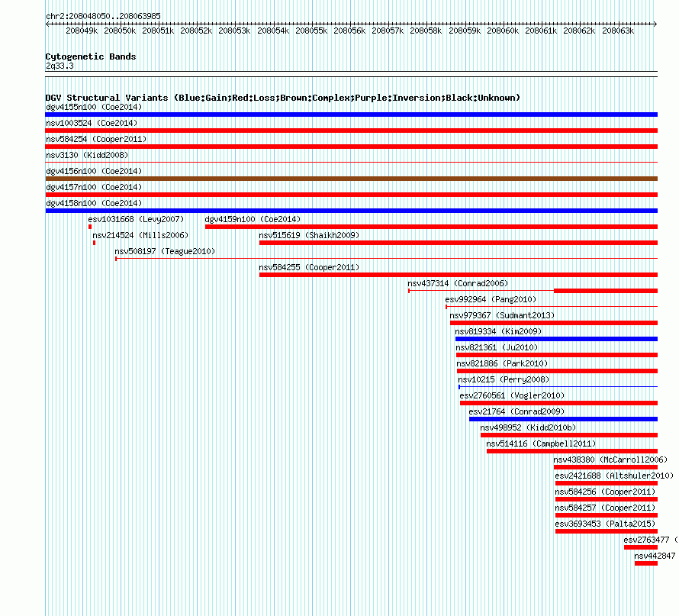The height and width of the screenshot is (616, 679).
Task: Click nsv437314 (Conrad2006) label
Action: pos(458,283)
